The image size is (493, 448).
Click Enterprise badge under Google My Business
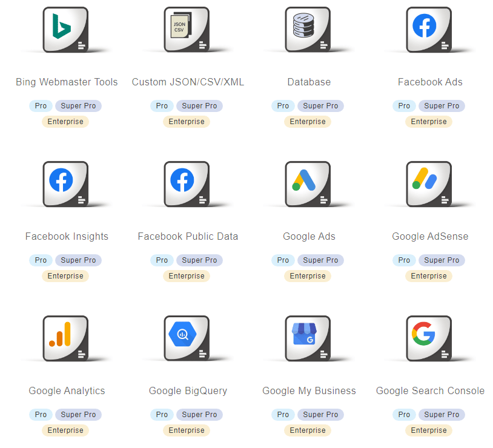coord(308,430)
